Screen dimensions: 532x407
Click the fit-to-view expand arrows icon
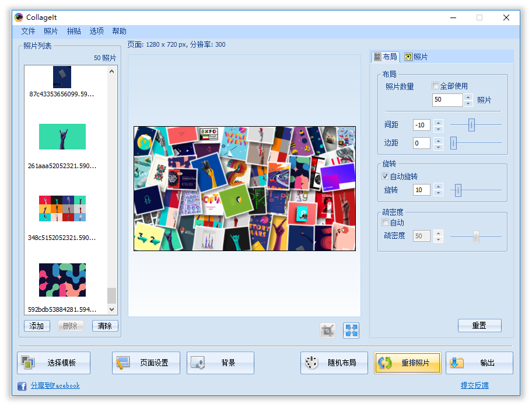(x=351, y=331)
